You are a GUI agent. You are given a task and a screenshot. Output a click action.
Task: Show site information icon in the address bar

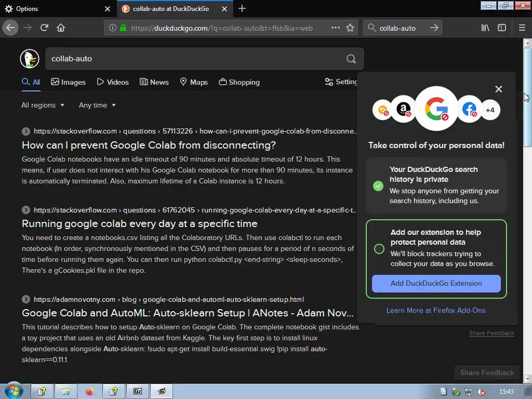tap(113, 28)
